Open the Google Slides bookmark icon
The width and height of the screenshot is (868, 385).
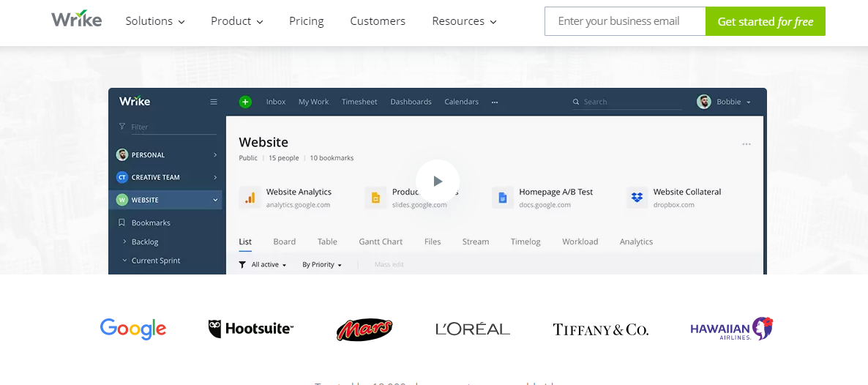point(375,198)
